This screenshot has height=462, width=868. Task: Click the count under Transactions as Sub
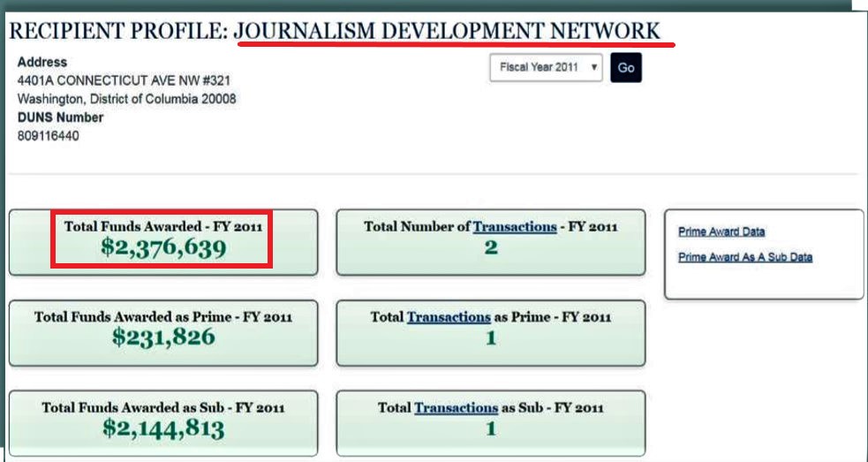pyautogui.click(x=491, y=429)
